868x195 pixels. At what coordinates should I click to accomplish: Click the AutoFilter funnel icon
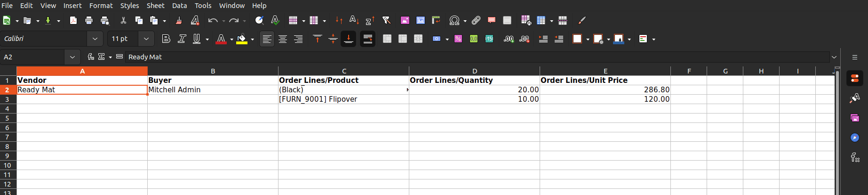pos(386,20)
